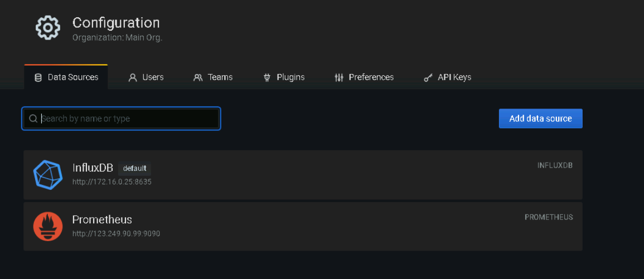Viewport: 644px width, 279px height.
Task: Switch to the Teams tab
Action: tap(213, 77)
